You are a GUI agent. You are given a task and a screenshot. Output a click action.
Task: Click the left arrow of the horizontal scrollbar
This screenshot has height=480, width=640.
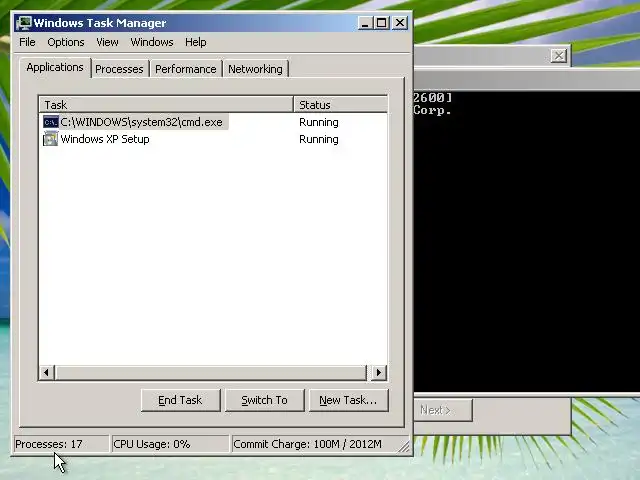47,372
